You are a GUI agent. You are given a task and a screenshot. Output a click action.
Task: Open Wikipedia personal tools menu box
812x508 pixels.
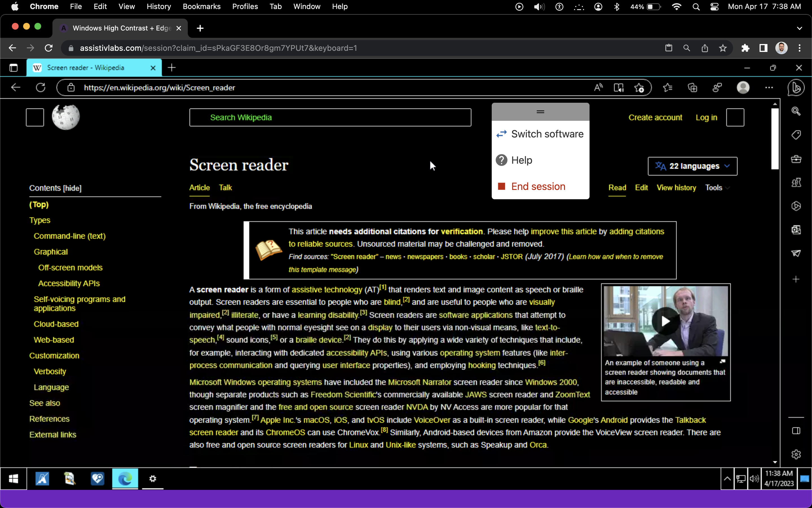pos(735,117)
